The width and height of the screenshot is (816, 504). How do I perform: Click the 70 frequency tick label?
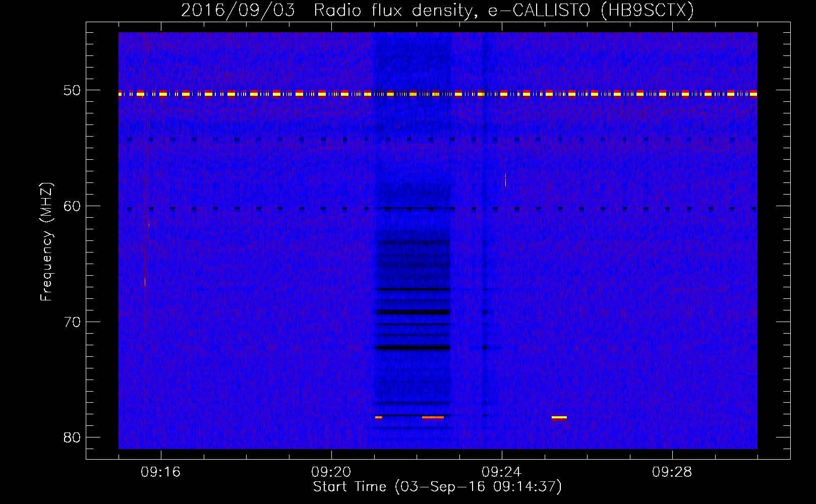click(x=72, y=322)
